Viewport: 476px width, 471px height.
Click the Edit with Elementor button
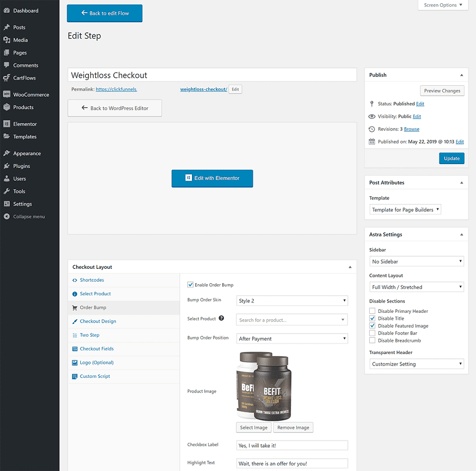coord(212,179)
